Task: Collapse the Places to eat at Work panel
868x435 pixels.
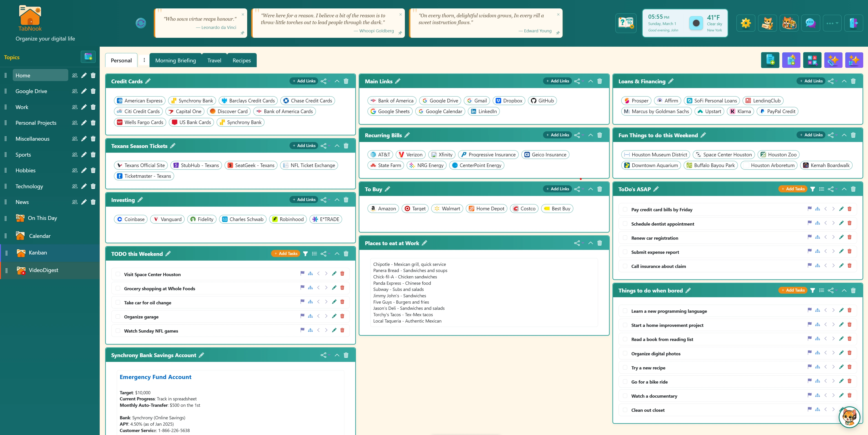Action: [x=590, y=243]
